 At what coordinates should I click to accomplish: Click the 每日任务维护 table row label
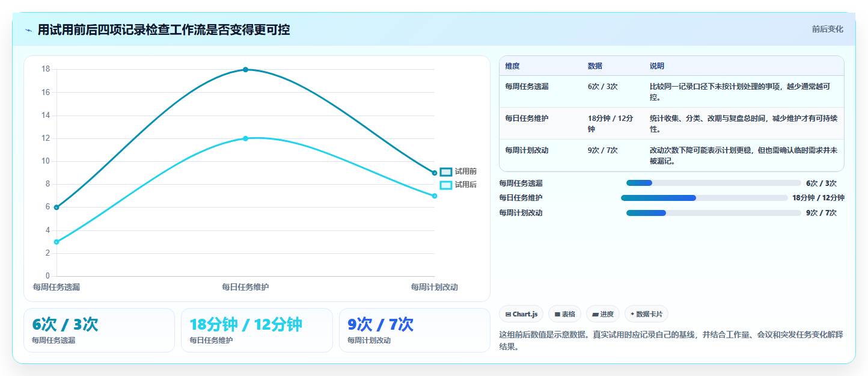click(x=527, y=118)
